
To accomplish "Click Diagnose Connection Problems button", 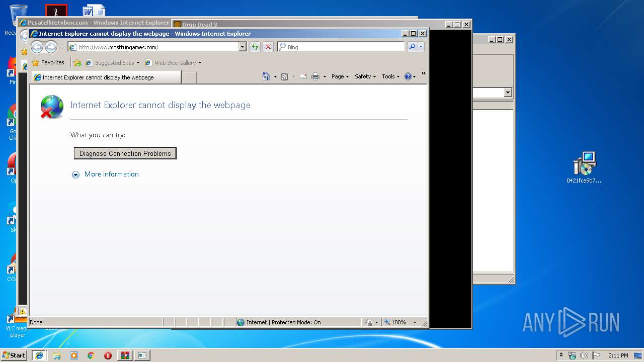I will [125, 153].
